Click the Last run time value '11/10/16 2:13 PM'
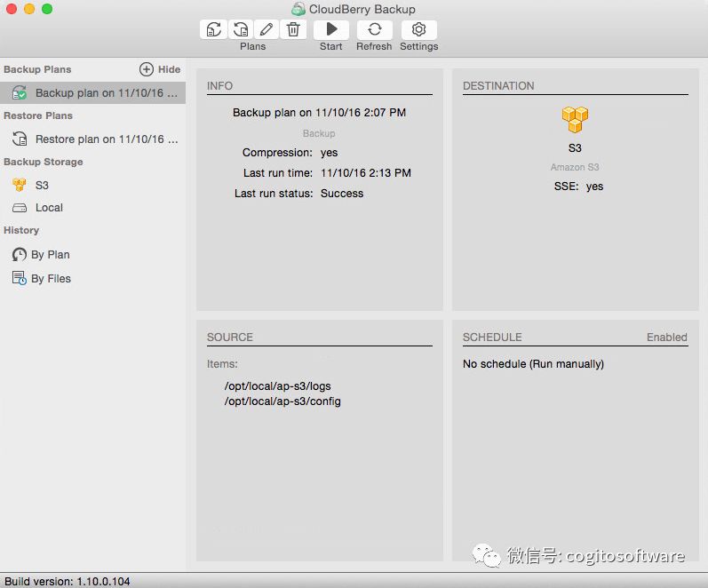 coord(366,173)
